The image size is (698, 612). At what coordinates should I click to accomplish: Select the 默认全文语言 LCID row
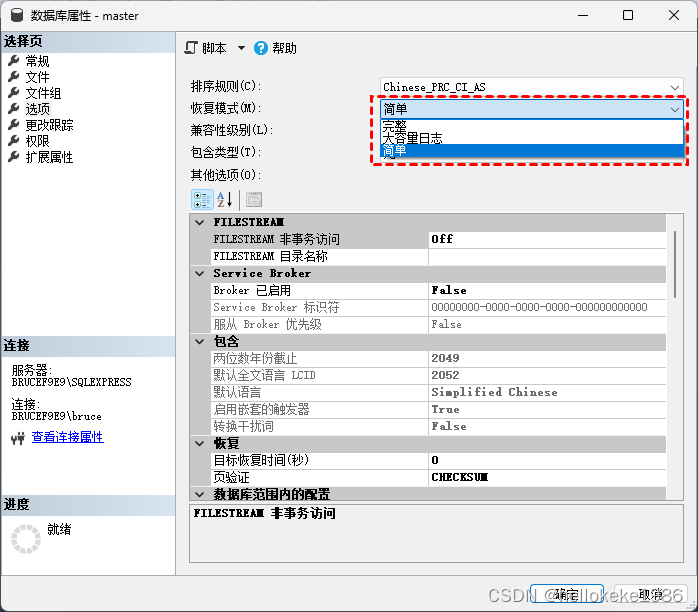438,375
